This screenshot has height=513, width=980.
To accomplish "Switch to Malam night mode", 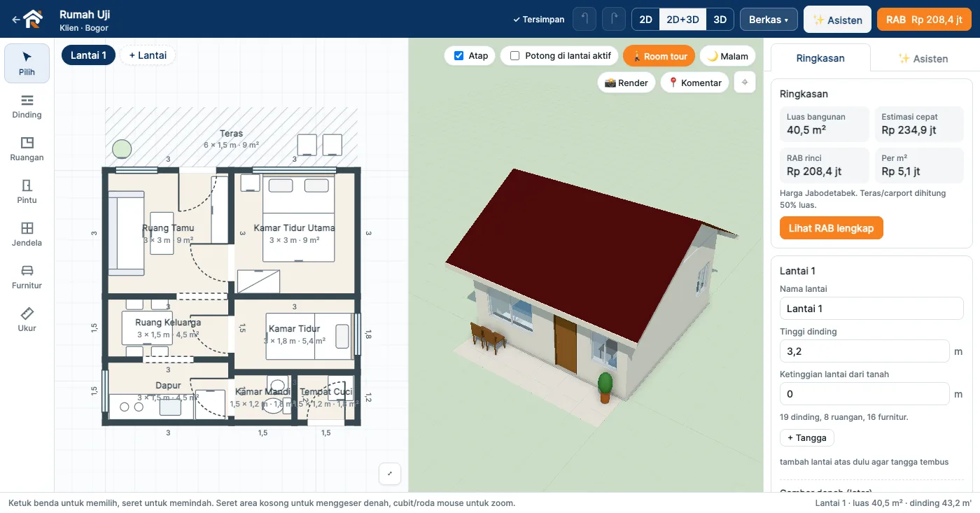I will click(x=728, y=56).
